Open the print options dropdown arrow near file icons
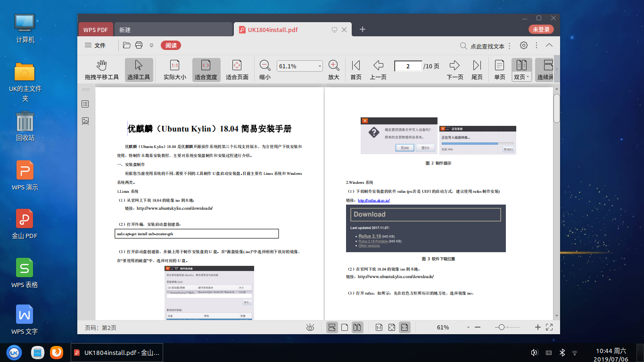This screenshot has width=644, height=362. (x=151, y=45)
